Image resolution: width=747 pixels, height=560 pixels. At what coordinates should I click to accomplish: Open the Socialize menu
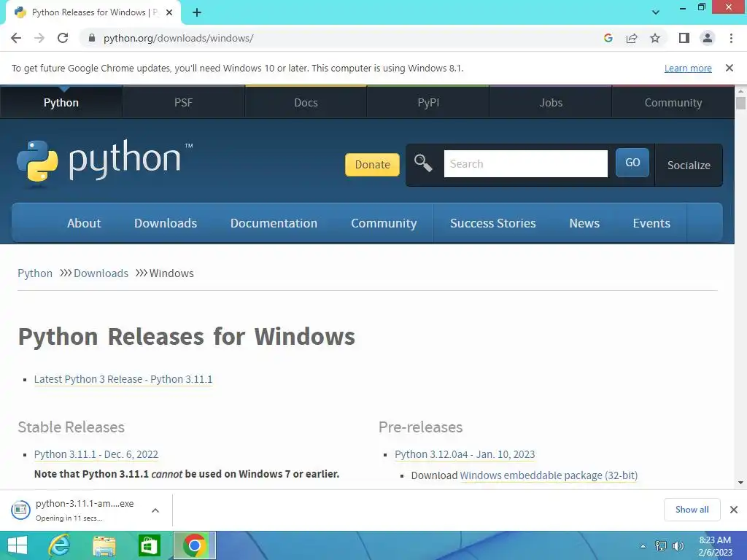pos(689,166)
